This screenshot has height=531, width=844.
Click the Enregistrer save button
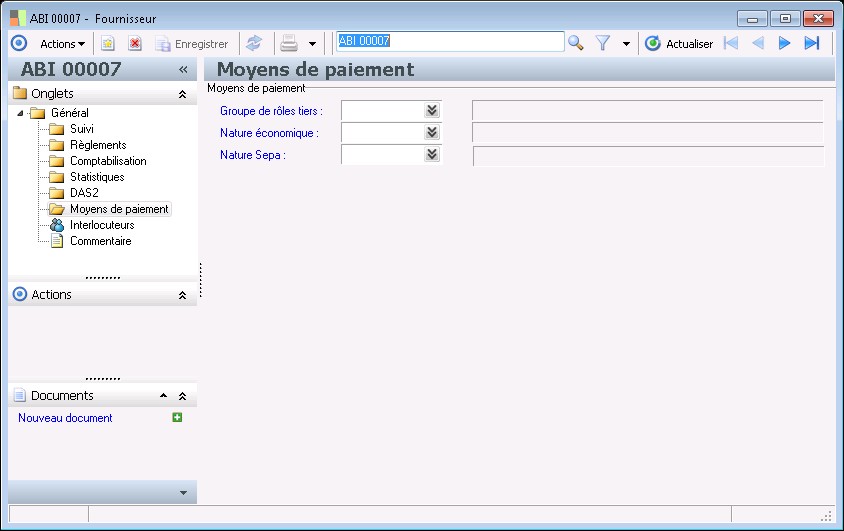[192, 44]
